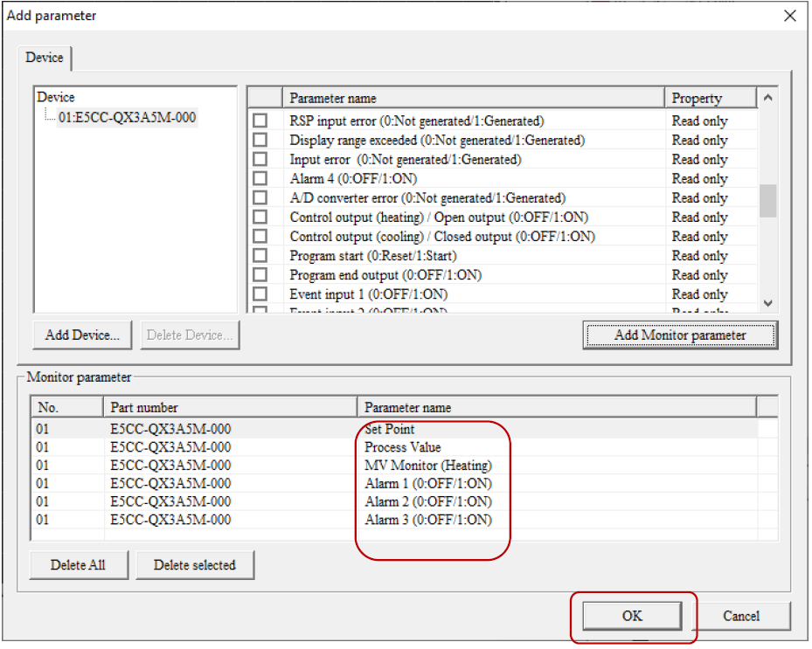Click the Delete selected button
Viewport: 812px width, 649px height.
click(195, 564)
